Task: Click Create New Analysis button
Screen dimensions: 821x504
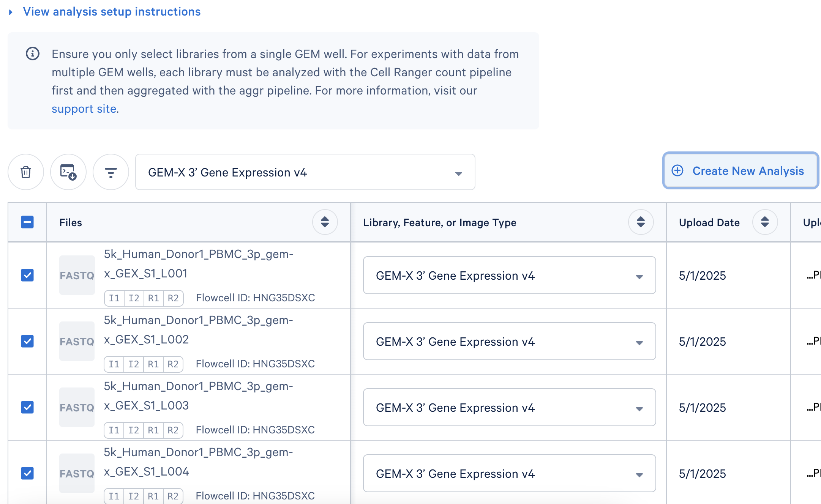Action: 740,171
